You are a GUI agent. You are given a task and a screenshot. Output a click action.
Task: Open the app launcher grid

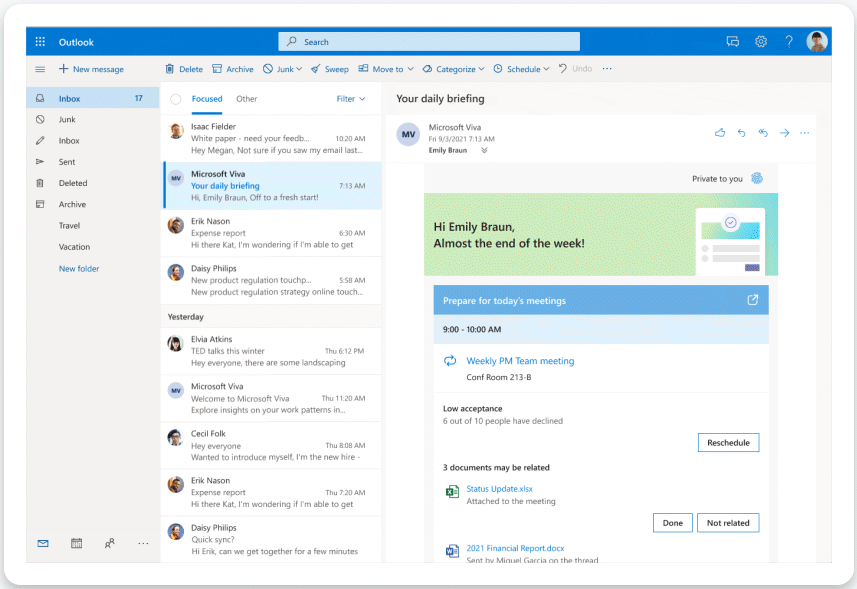click(40, 42)
